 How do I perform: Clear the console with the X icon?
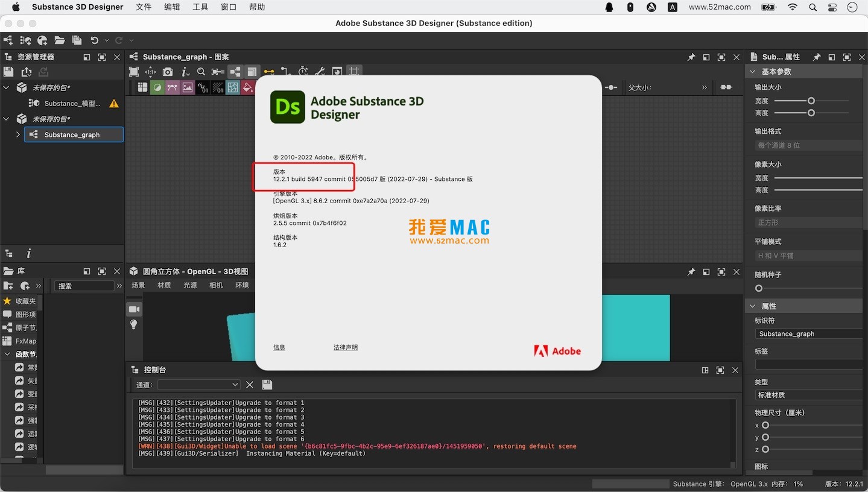[250, 385]
